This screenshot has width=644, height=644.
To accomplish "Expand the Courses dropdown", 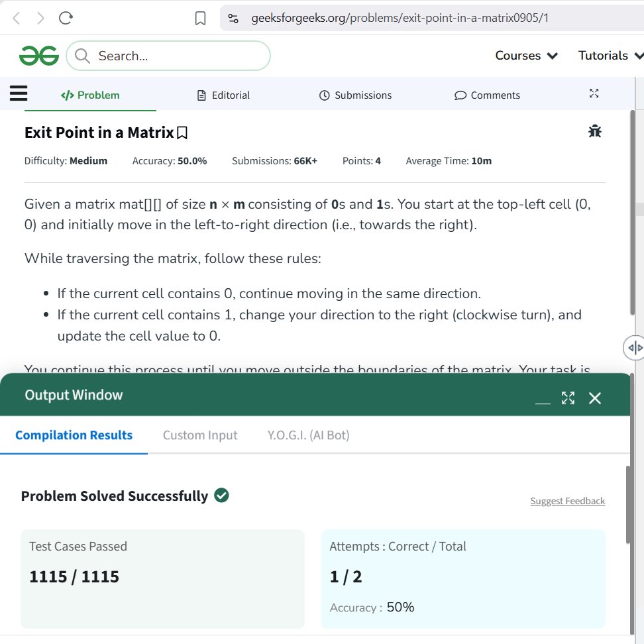I will (527, 56).
